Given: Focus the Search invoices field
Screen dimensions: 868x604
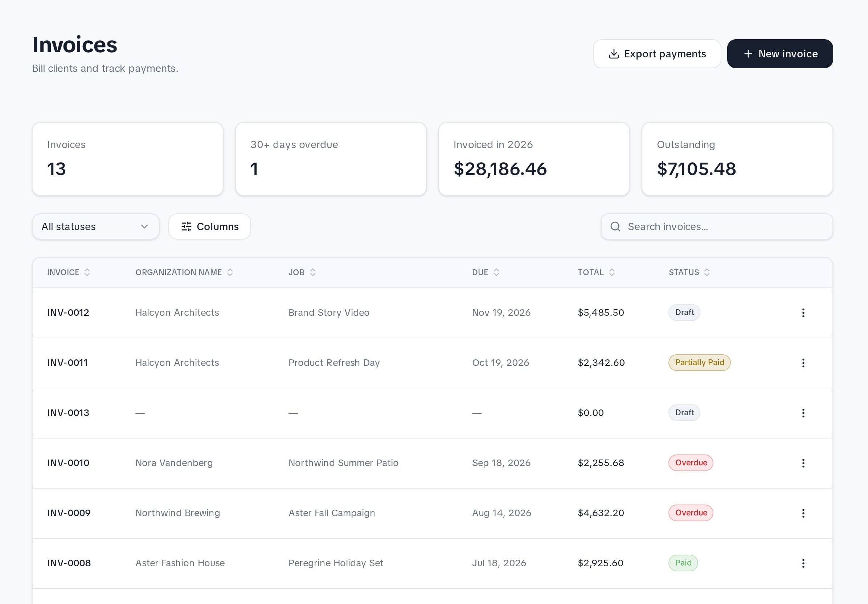Looking at the screenshot, I should click(717, 226).
